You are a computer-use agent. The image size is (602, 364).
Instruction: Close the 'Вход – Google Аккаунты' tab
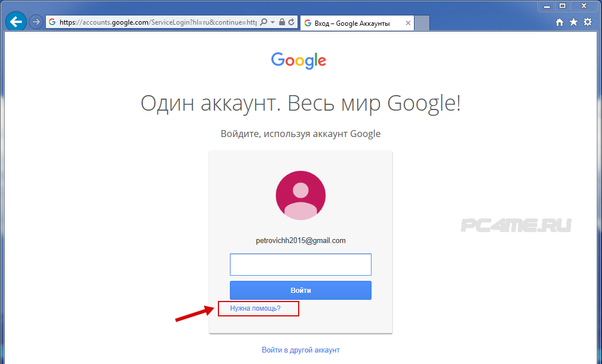click(x=408, y=24)
